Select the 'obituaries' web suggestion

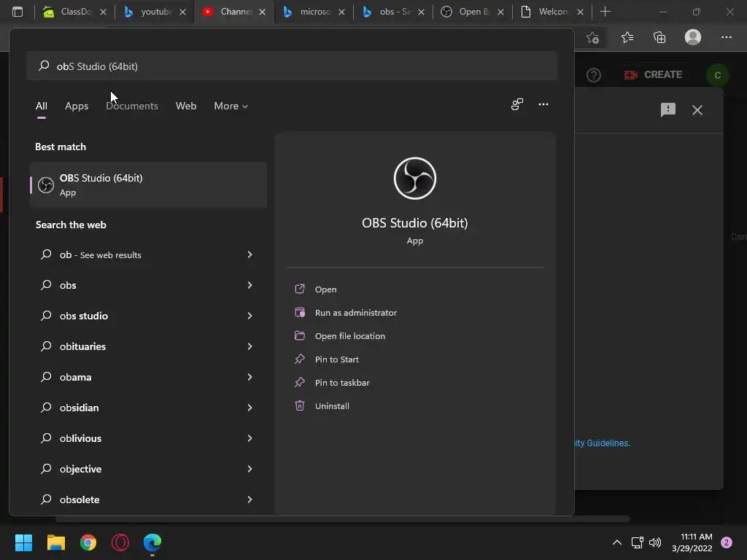click(148, 346)
